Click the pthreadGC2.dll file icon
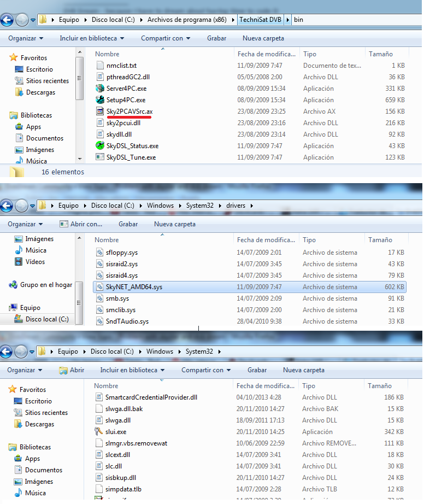Viewport: 424px width, 504px height. (100, 77)
